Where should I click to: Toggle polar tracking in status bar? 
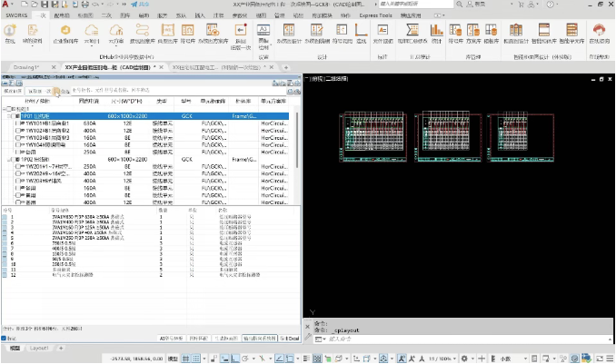tap(245, 359)
